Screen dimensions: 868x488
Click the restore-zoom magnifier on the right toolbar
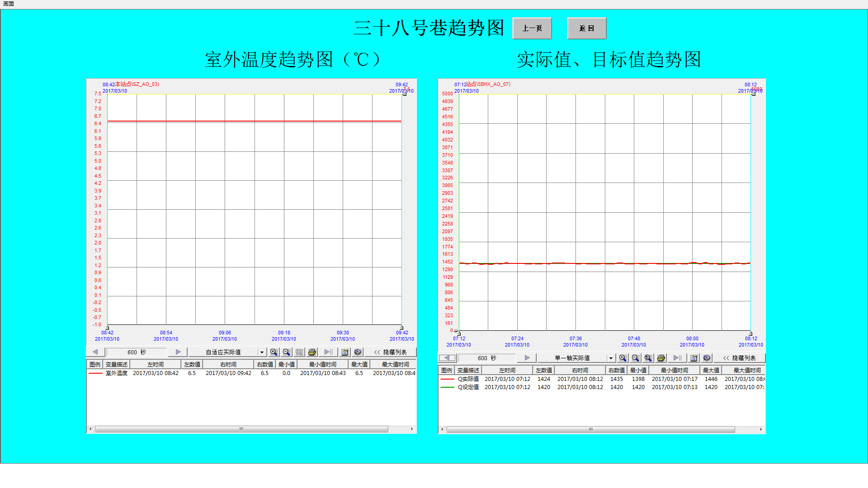[648, 357]
